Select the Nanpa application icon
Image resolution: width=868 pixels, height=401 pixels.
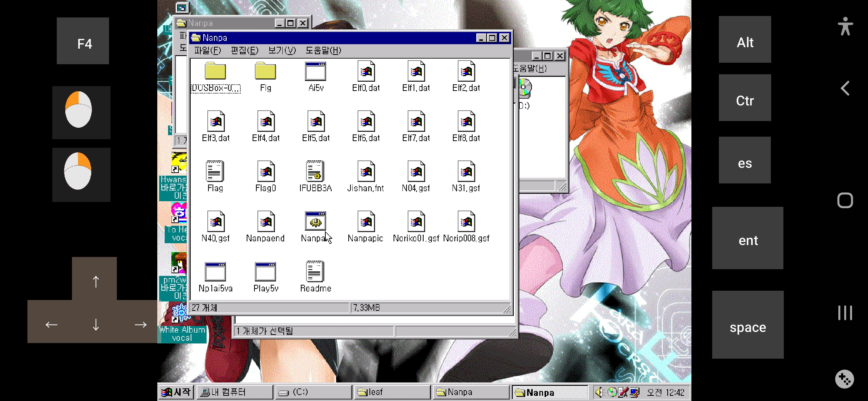tap(315, 222)
